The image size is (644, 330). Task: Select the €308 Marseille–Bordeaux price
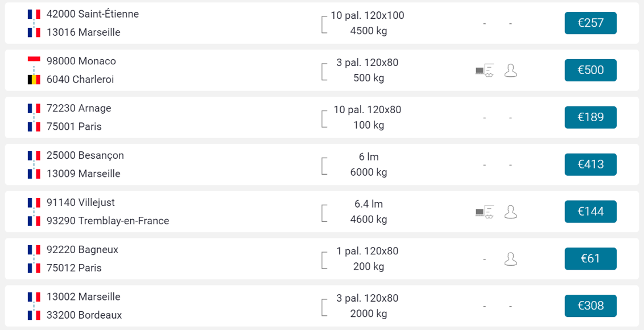click(590, 306)
